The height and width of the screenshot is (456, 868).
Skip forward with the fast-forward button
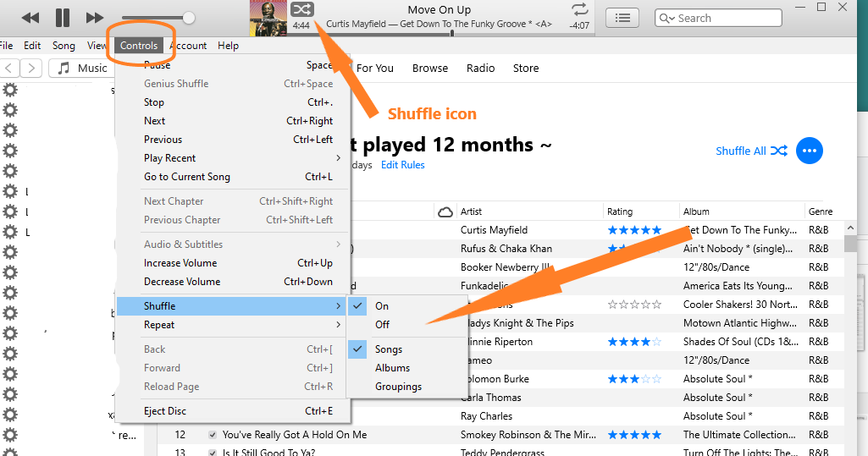point(95,19)
